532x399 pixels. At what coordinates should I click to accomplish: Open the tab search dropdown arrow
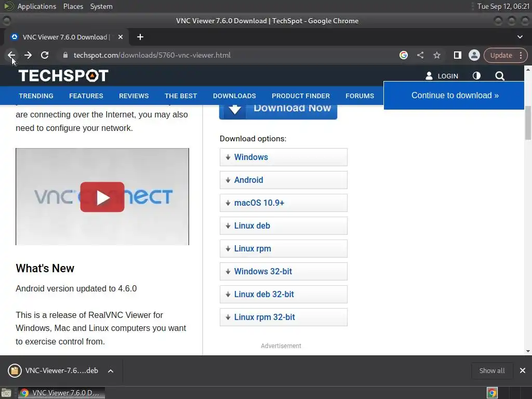point(520,37)
